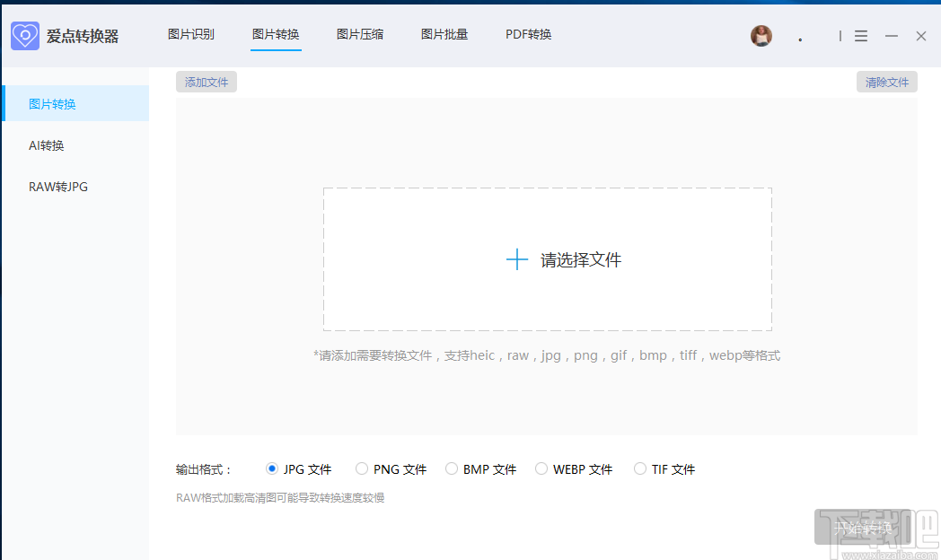Click the 爱点转换器 app logo icon
Viewport: 941px width, 560px height.
click(25, 35)
